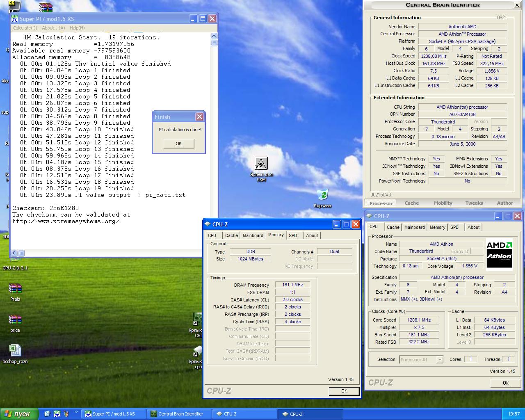Switch to Cache tab in Central Brain Identifier
Screen dimensions: 525x420
coord(412,203)
